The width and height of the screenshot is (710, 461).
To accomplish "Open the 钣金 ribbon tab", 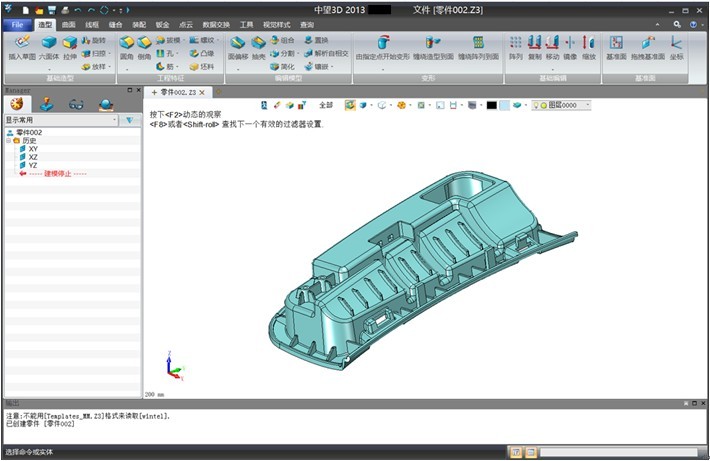I will coord(161,23).
